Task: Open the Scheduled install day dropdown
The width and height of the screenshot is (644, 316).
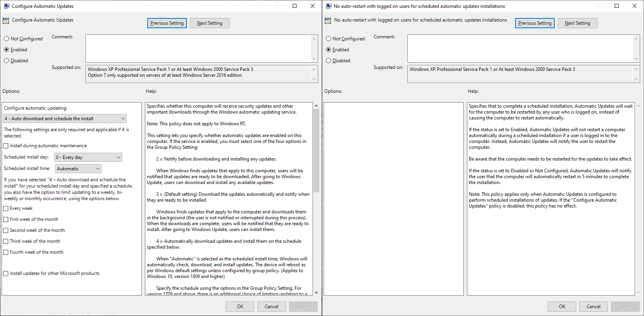Action: pyautogui.click(x=88, y=157)
